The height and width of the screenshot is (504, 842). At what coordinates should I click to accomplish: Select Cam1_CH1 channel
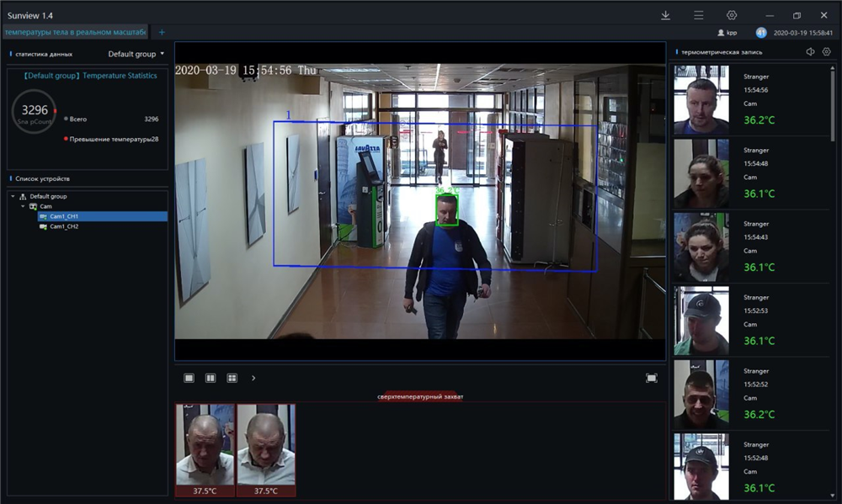click(102, 216)
